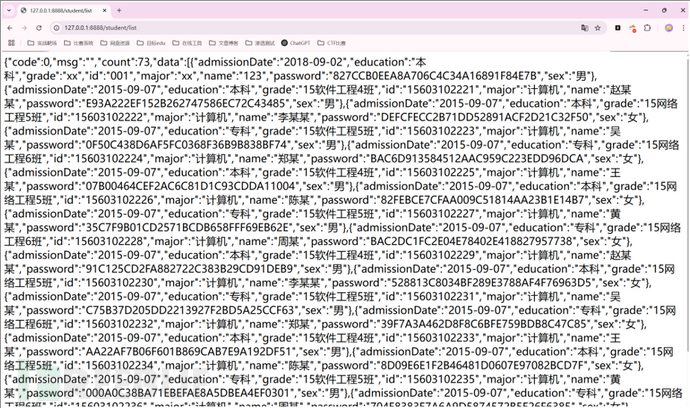Open the 文章博客 bookmark folder

224,43
